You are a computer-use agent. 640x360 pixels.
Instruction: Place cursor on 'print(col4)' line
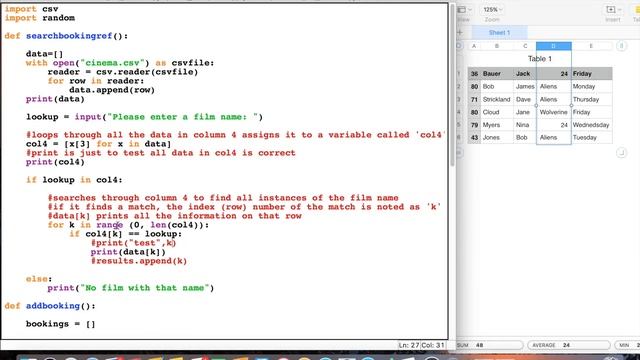coord(55,162)
